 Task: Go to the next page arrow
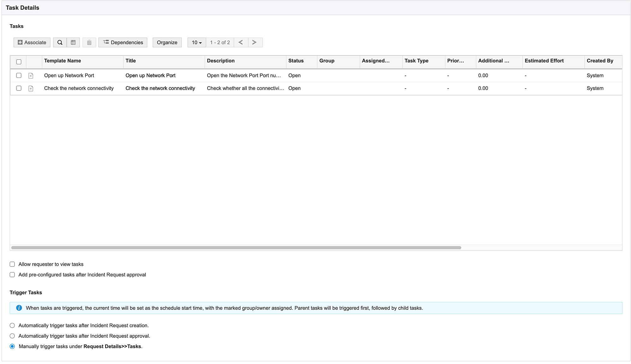point(255,42)
